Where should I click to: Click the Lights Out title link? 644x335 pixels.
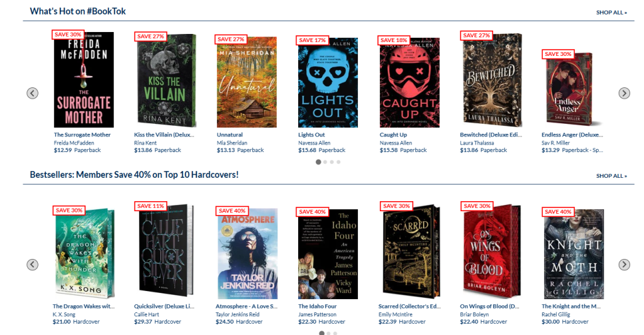click(311, 135)
